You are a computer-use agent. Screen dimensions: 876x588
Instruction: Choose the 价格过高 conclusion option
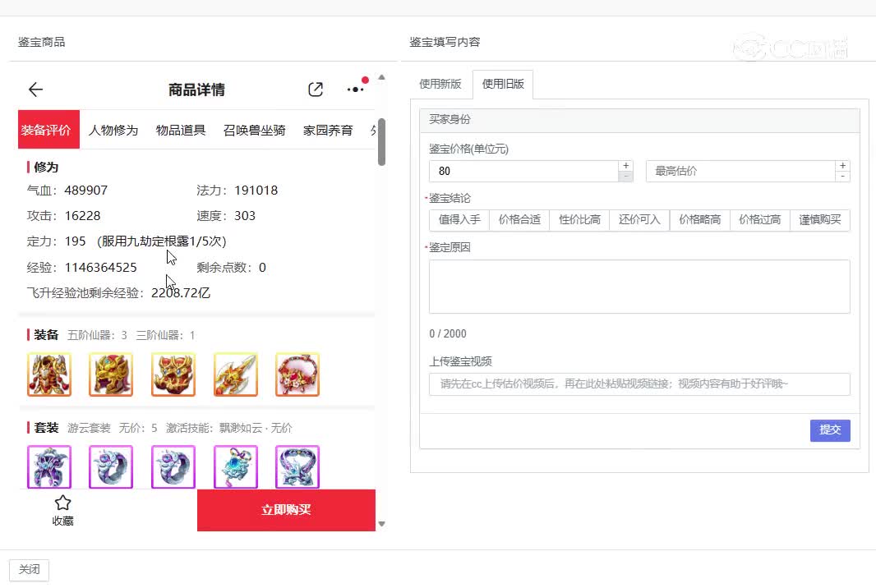click(x=760, y=219)
